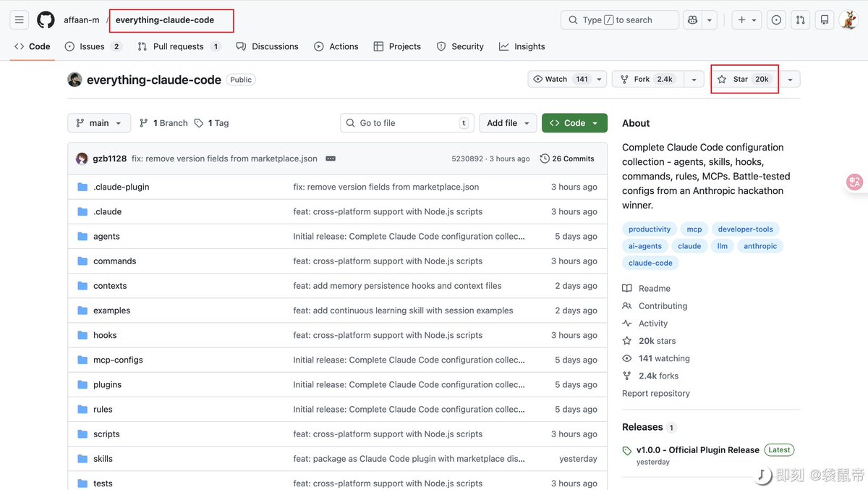Open the Security tab
The height and width of the screenshot is (490, 868).
(460, 46)
